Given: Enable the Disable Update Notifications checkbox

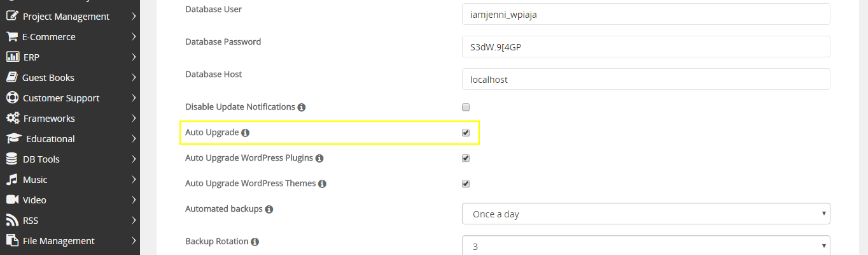Looking at the screenshot, I should 466,107.
